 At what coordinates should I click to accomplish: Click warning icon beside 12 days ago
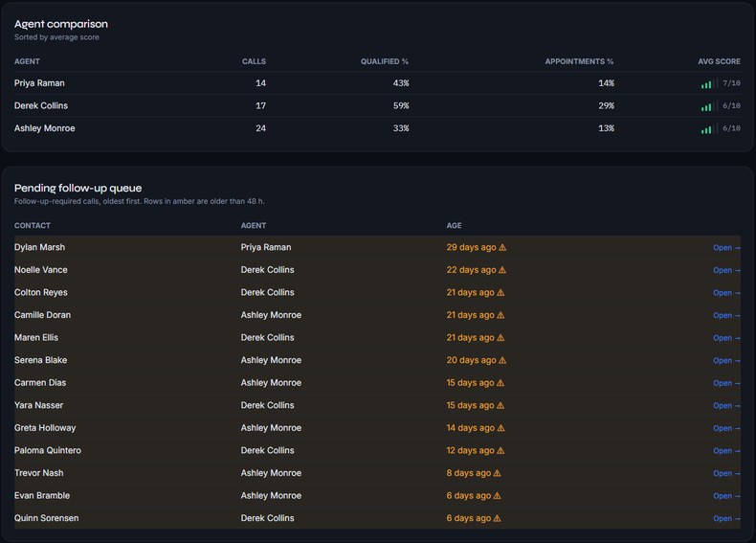(500, 450)
